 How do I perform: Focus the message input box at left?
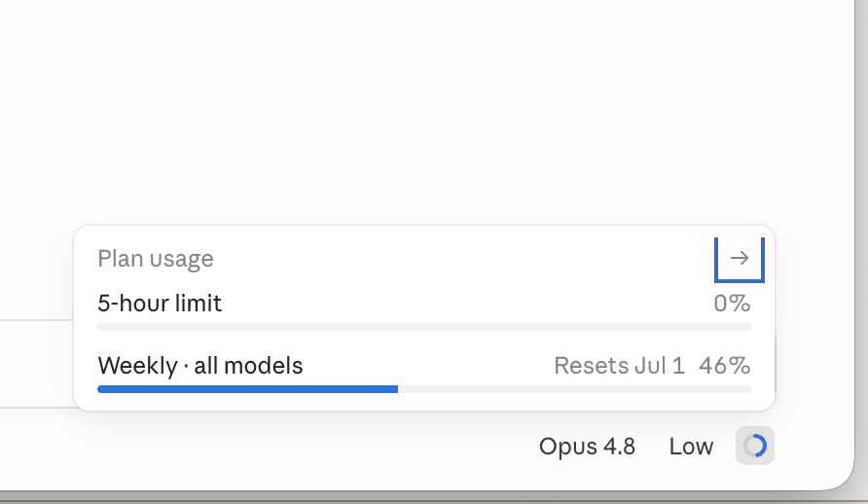(x=37, y=364)
